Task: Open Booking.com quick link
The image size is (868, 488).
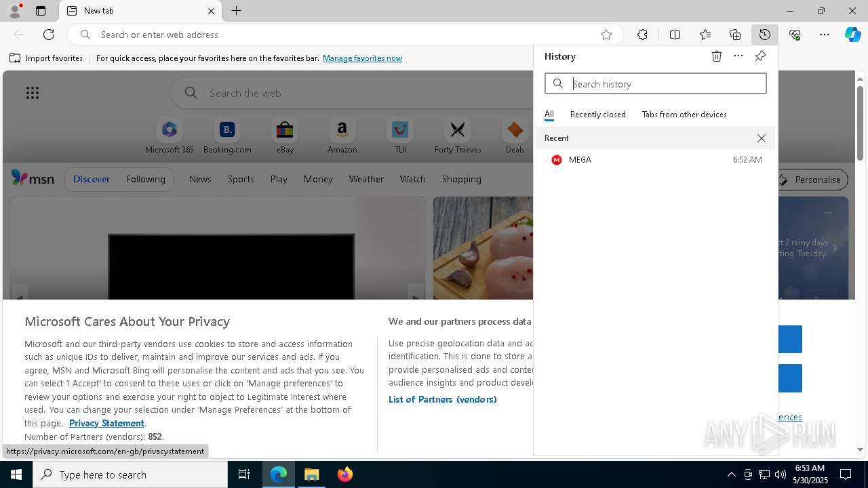Action: tap(227, 136)
